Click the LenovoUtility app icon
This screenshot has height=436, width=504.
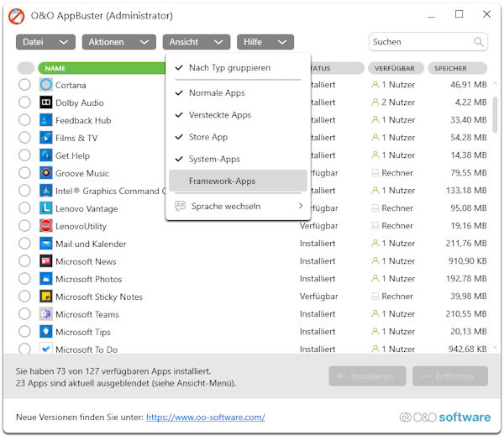point(46,226)
